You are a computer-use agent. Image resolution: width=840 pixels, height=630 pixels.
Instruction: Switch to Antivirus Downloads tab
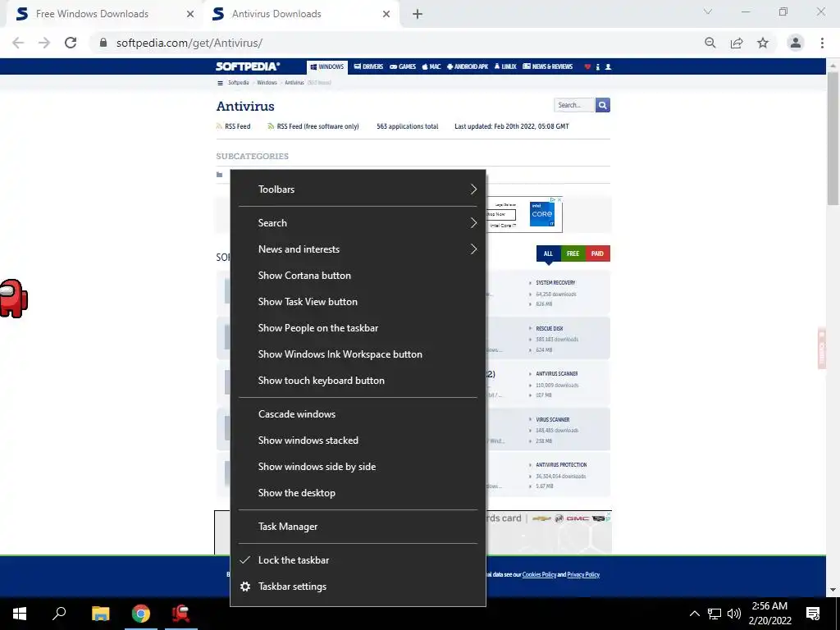(300, 14)
